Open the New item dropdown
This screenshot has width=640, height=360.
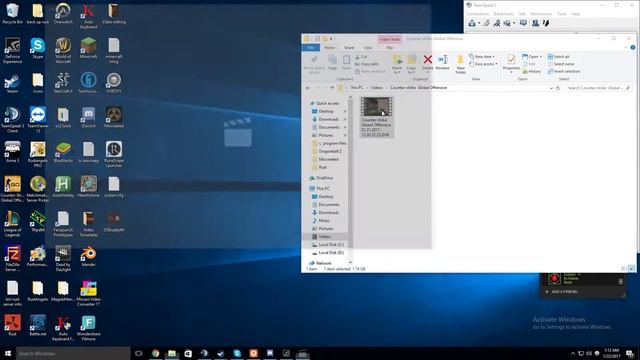pyautogui.click(x=482, y=57)
